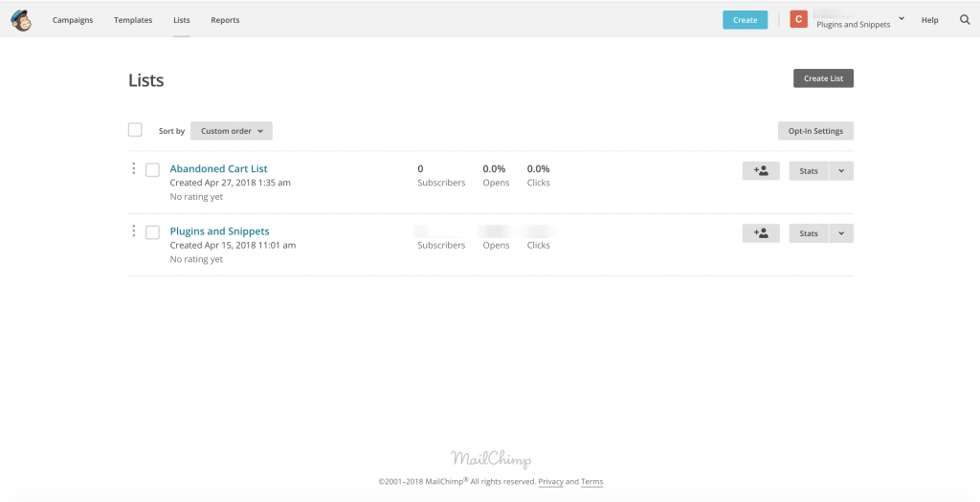Click the Lists page heading
This screenshot has height=502, width=980.
click(x=146, y=80)
